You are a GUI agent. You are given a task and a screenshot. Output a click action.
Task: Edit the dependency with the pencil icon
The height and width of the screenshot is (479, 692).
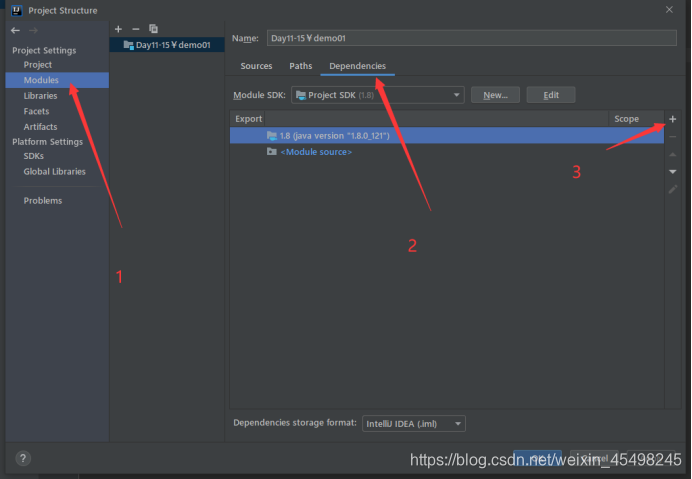(x=673, y=189)
